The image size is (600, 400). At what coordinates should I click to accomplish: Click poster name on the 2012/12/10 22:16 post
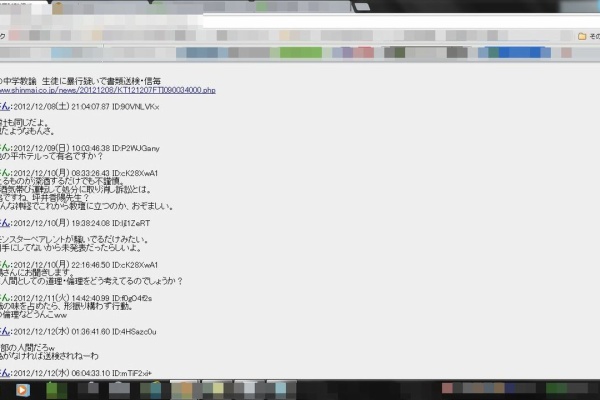pos(4,264)
